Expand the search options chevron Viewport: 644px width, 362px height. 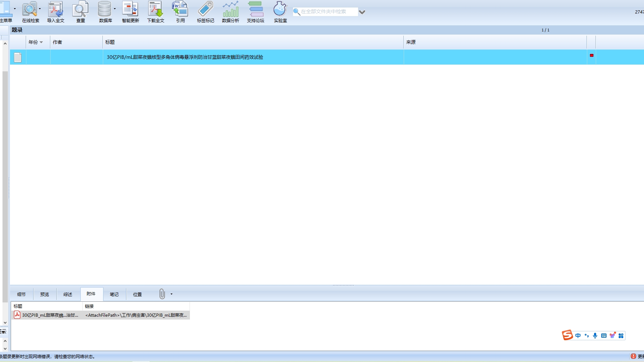(x=362, y=12)
